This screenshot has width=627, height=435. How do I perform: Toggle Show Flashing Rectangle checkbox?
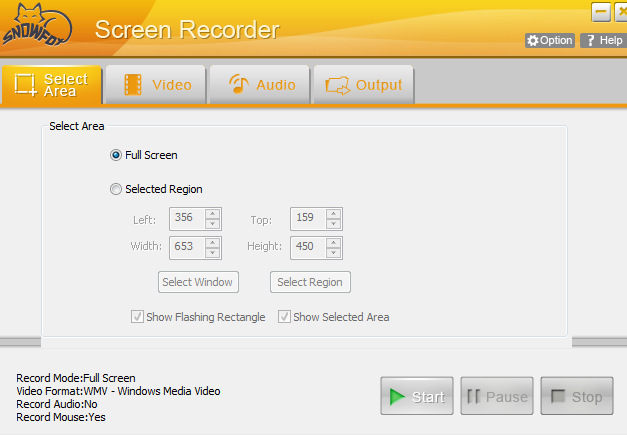click(137, 317)
